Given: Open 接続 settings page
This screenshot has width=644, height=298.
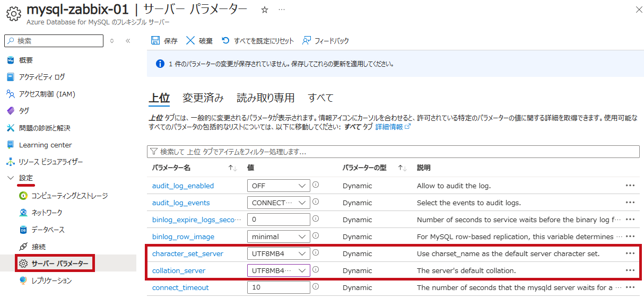Looking at the screenshot, I should (x=38, y=247).
